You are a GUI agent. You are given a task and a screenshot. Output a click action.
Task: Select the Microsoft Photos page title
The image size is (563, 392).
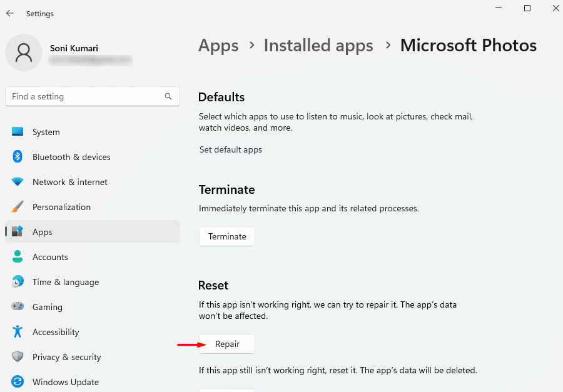tap(468, 46)
